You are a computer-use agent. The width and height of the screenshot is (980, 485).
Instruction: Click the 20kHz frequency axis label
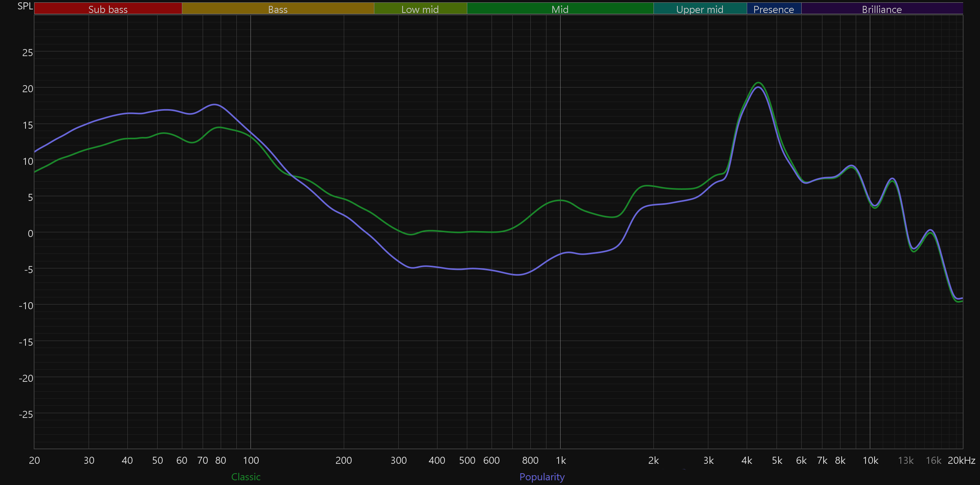961,460
